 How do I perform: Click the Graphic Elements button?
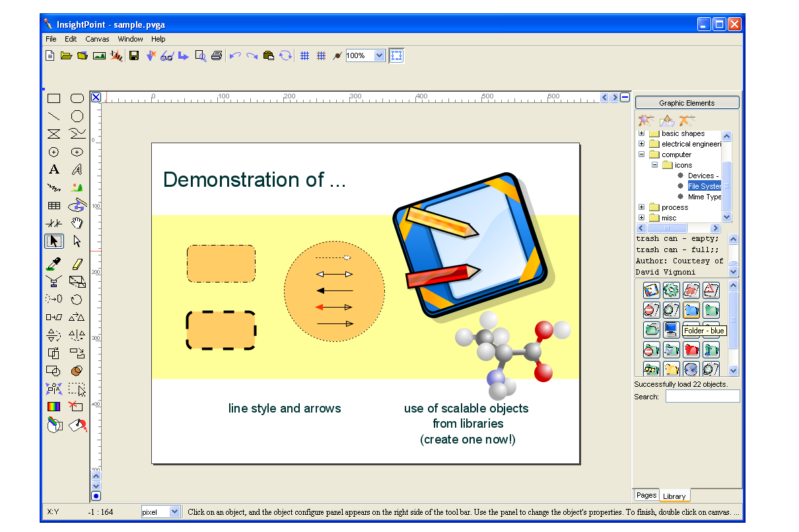(x=687, y=103)
